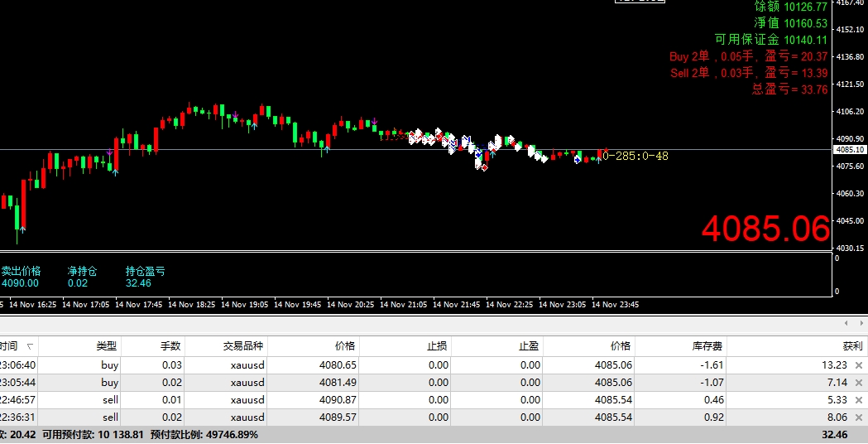
Task: Click the 14 Nov 19:05 time axis label
Action: (x=245, y=304)
